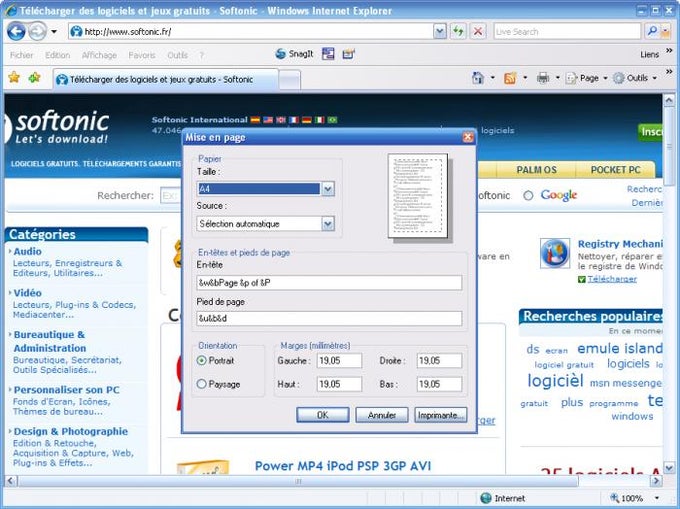
Task: Open the Personnaliser son PC category
Action: tap(66, 390)
